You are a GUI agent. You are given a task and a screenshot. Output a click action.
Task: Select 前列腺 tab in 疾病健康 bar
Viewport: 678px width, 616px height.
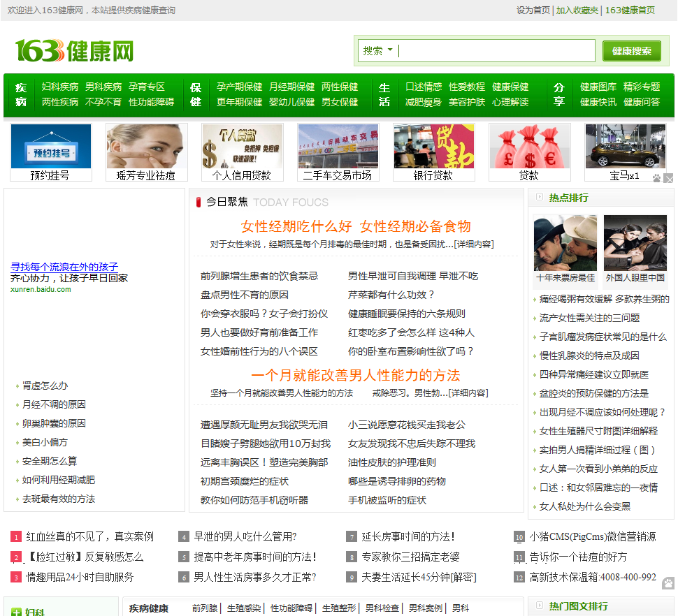point(205,608)
